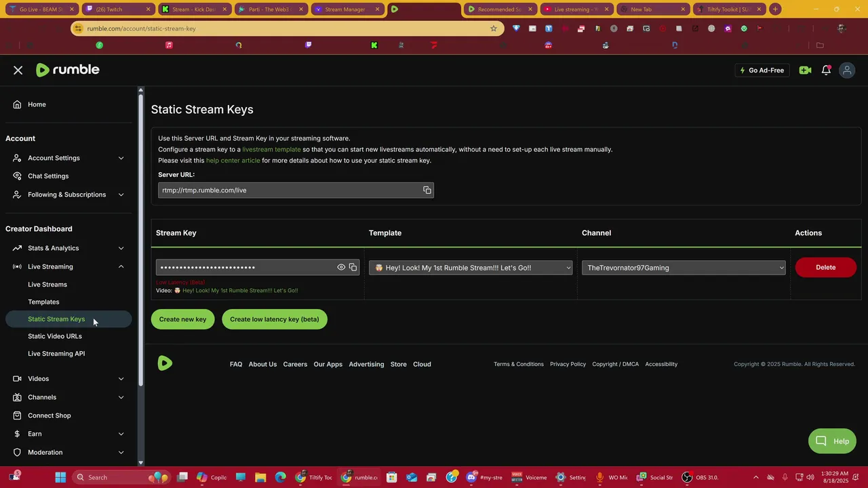The width and height of the screenshot is (868, 488).
Task: Click FAQ in footer
Action: (x=236, y=364)
